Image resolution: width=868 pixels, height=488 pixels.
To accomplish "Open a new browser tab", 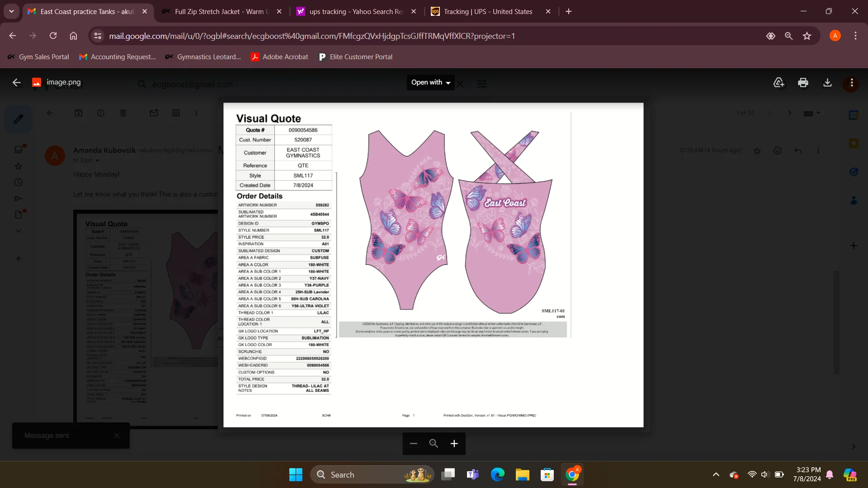I will 569,12.
